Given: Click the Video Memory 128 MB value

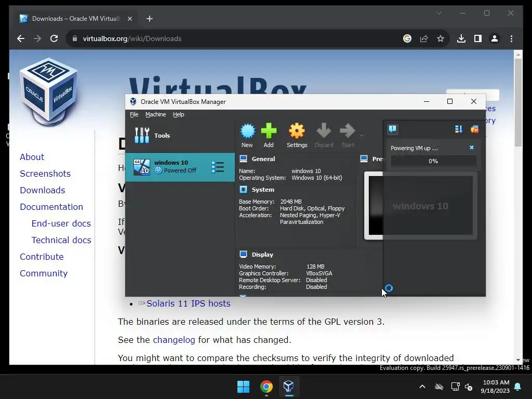Looking at the screenshot, I should pos(315,267).
